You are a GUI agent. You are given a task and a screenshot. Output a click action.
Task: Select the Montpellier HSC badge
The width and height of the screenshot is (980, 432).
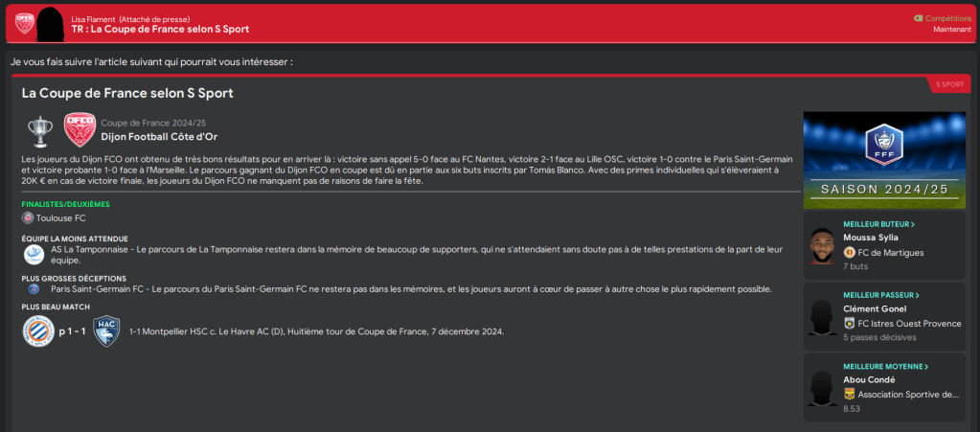tap(38, 331)
